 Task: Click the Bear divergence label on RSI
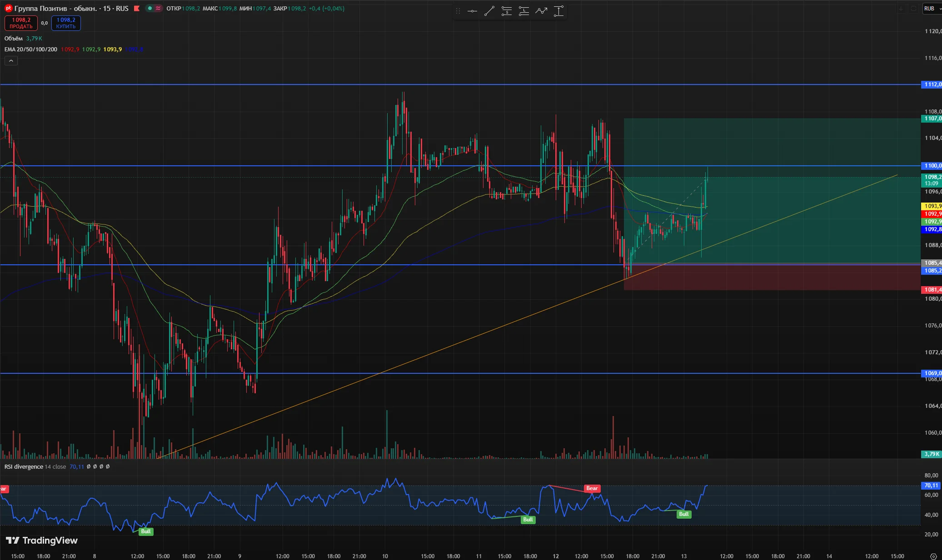click(592, 489)
